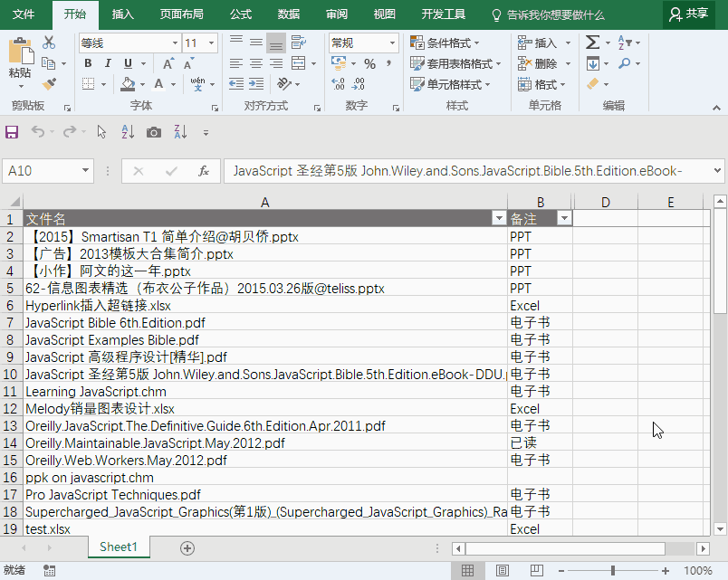The image size is (728, 580).
Task: Open 单元格样式 cell styles menu
Action: [x=450, y=84]
